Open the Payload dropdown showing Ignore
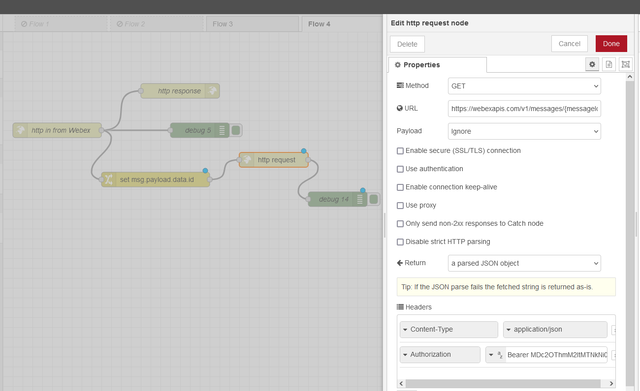 pos(524,131)
